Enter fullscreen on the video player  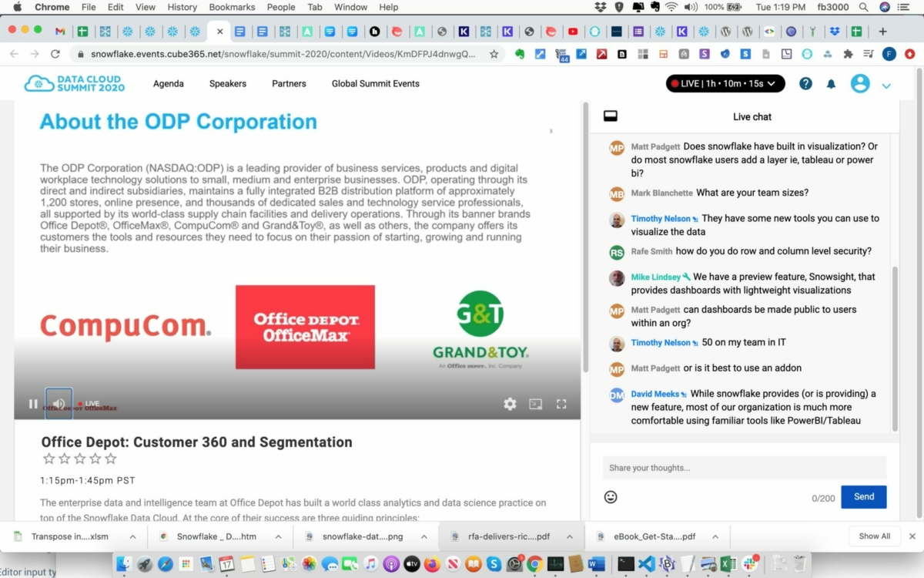point(561,404)
